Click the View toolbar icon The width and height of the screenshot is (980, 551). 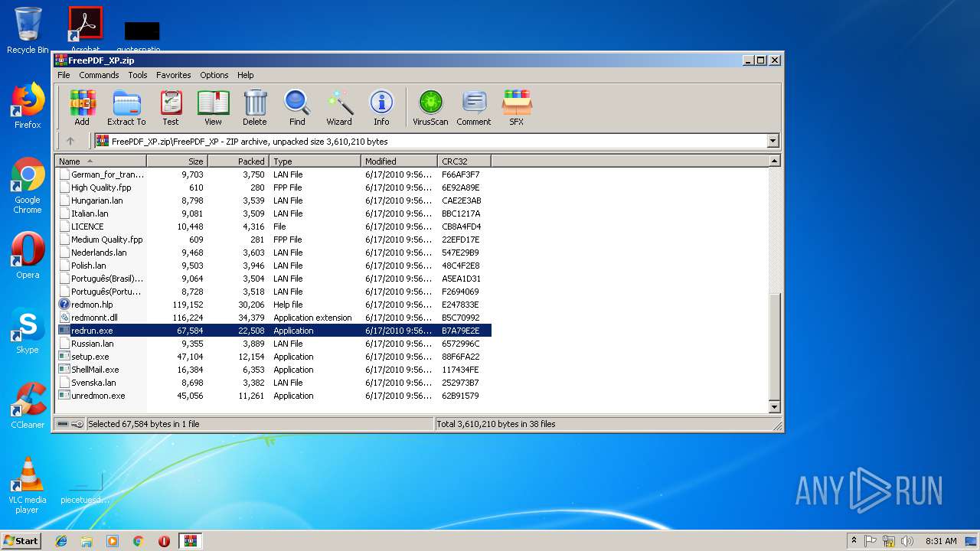[x=213, y=107]
